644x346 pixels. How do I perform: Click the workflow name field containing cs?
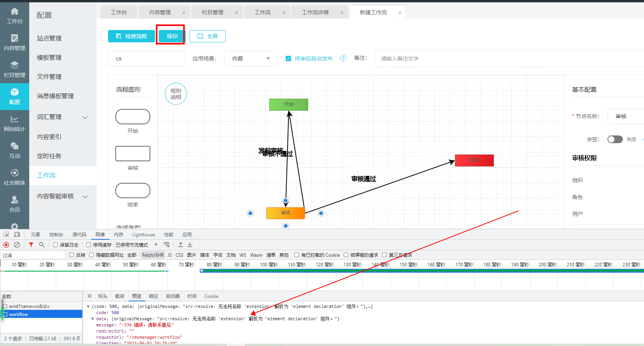(x=146, y=59)
